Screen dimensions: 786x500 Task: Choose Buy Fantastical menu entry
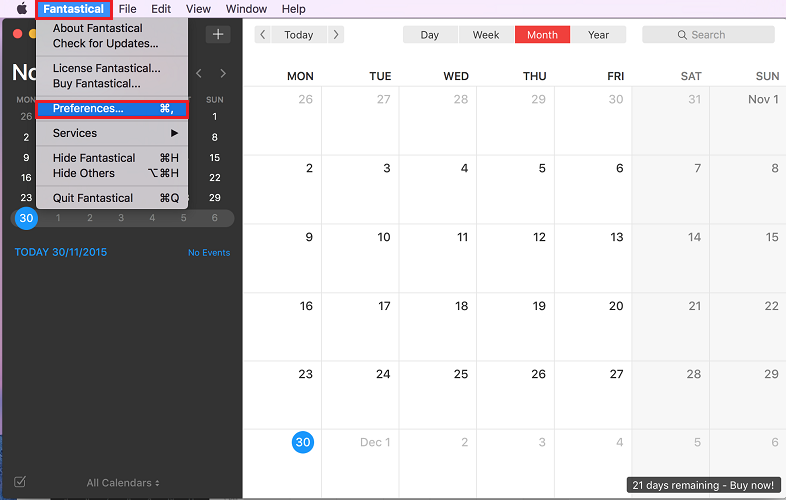click(112, 83)
